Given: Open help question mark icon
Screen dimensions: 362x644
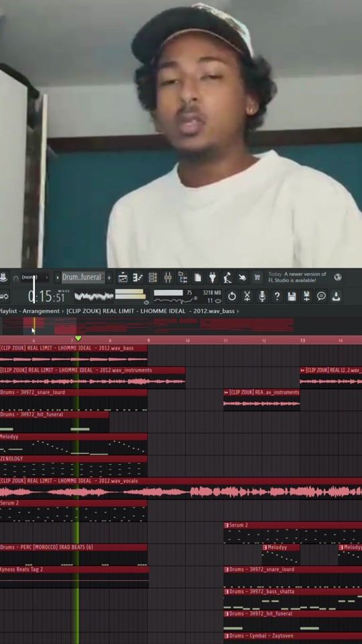Looking at the screenshot, I should click(277, 296).
